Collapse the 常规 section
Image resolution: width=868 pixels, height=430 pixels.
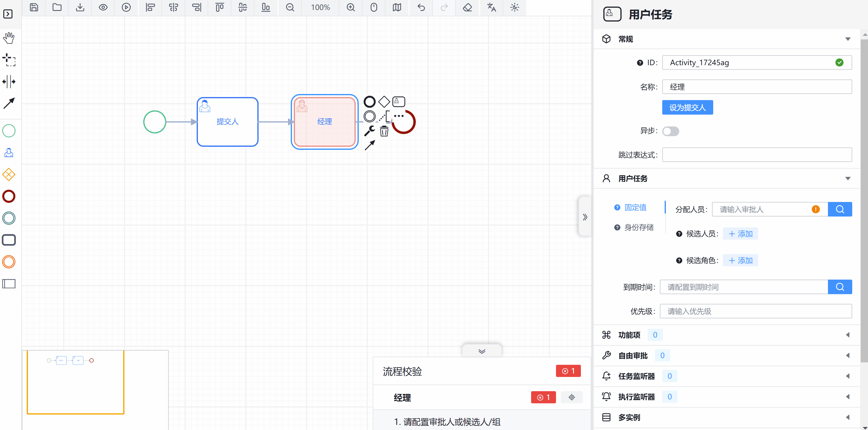848,39
